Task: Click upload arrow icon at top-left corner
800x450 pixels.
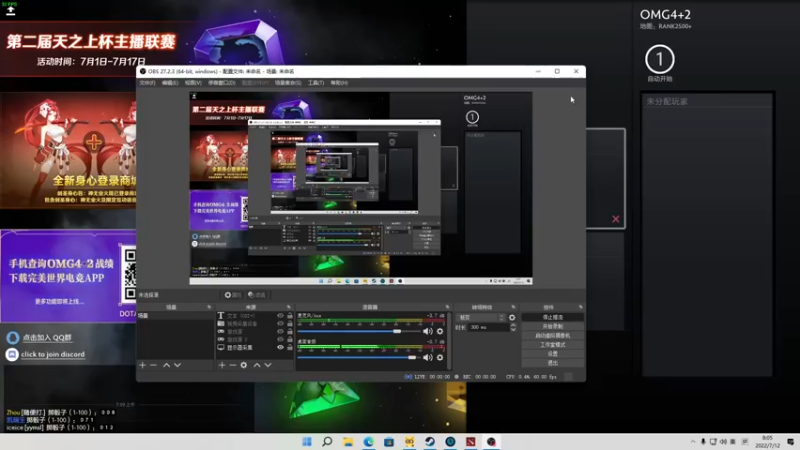Action: coord(10,10)
